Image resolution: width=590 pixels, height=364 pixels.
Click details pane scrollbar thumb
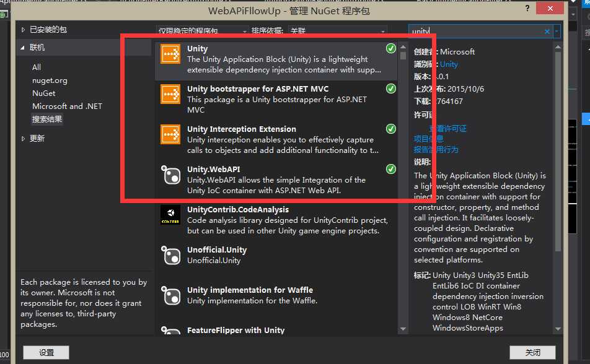[x=558, y=152]
